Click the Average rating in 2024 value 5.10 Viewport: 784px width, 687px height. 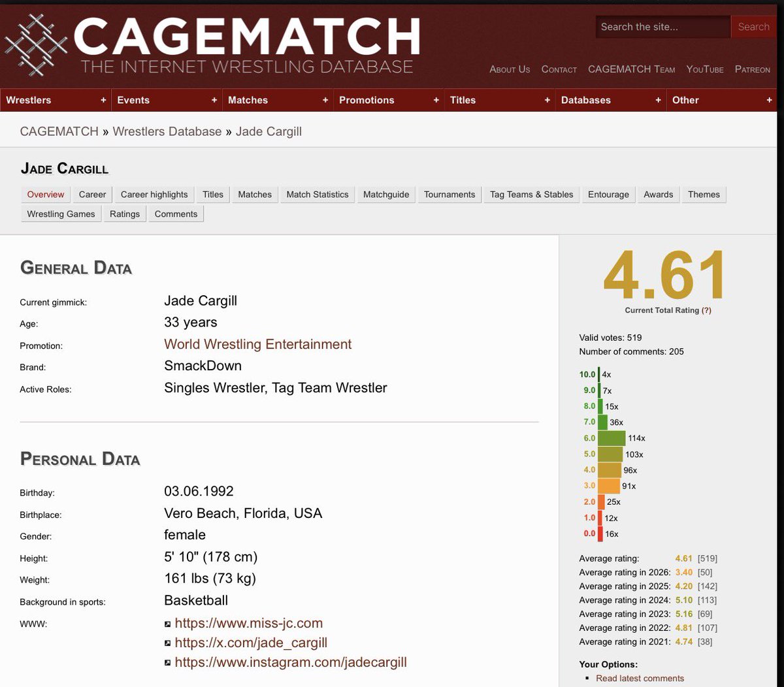click(685, 600)
